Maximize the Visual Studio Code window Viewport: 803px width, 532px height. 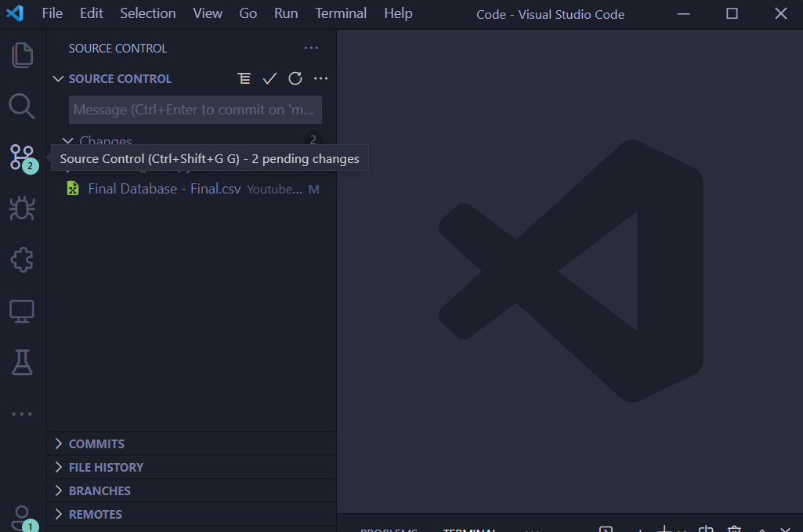(x=732, y=14)
